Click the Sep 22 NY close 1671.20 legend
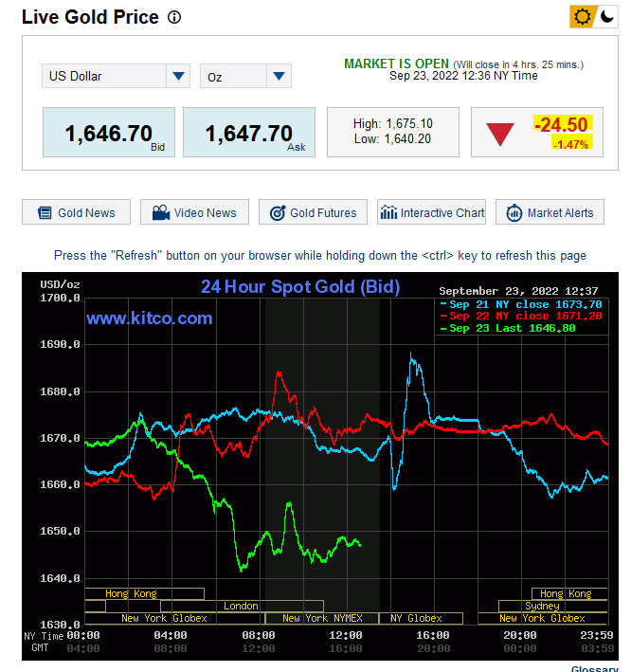The width and height of the screenshot is (631, 672). [x=520, y=317]
